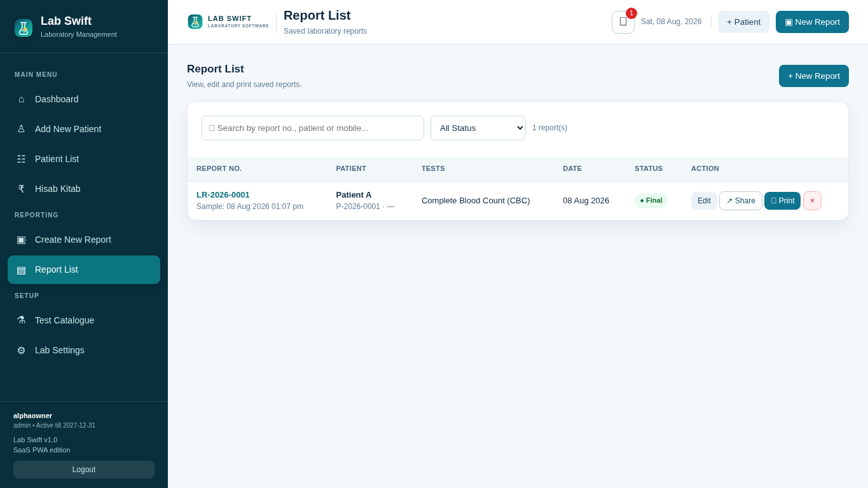Click patient ID P-2026-0001
The width and height of the screenshot is (868, 488).
358,207
